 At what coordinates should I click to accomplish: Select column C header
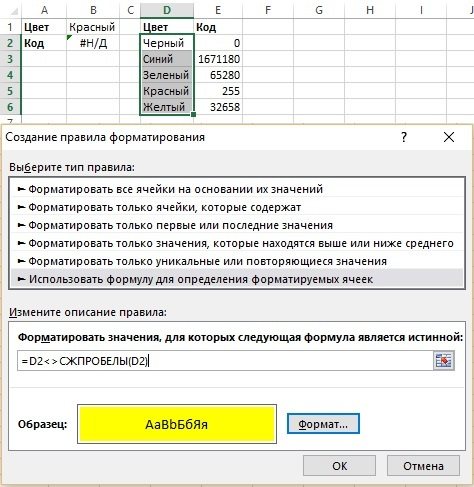(x=130, y=10)
